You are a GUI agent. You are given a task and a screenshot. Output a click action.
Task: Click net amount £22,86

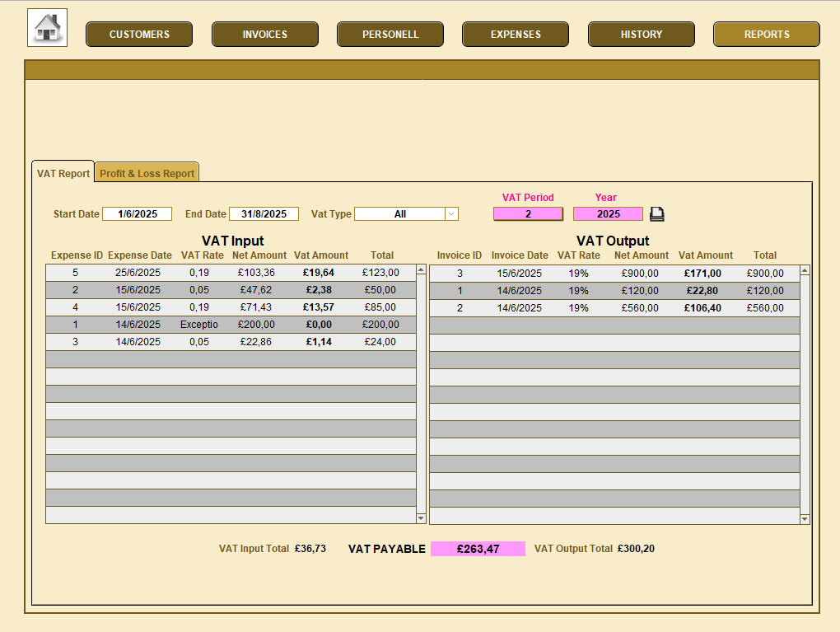(255, 341)
